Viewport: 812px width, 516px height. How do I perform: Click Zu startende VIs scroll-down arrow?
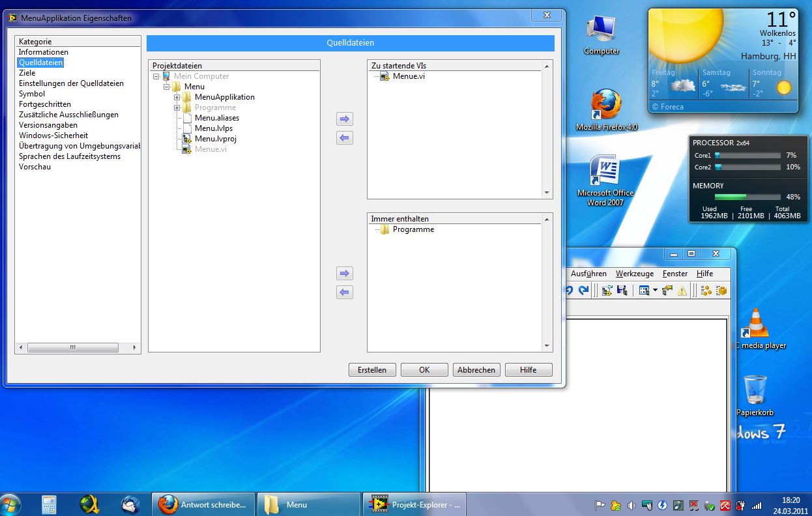(547, 193)
